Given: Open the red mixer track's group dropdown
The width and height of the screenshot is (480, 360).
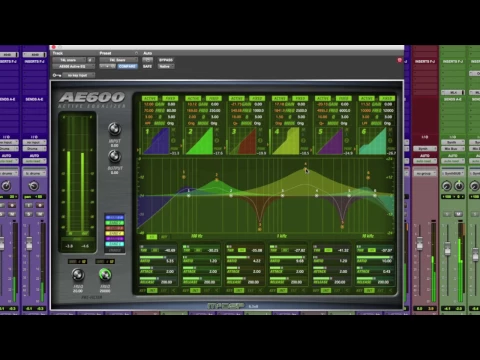Looking at the screenshot, I should click(425, 174).
